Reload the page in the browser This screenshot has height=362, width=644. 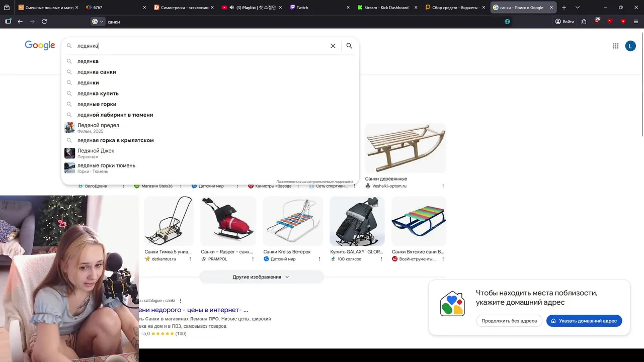[44, 22]
